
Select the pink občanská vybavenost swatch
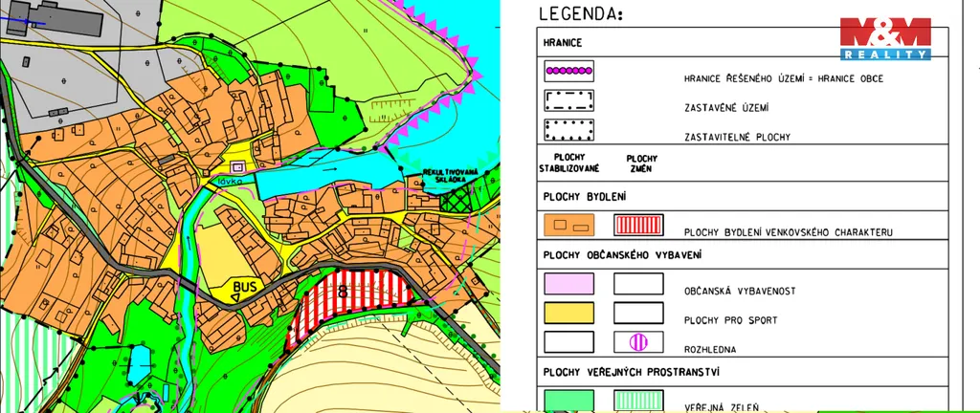(x=568, y=284)
